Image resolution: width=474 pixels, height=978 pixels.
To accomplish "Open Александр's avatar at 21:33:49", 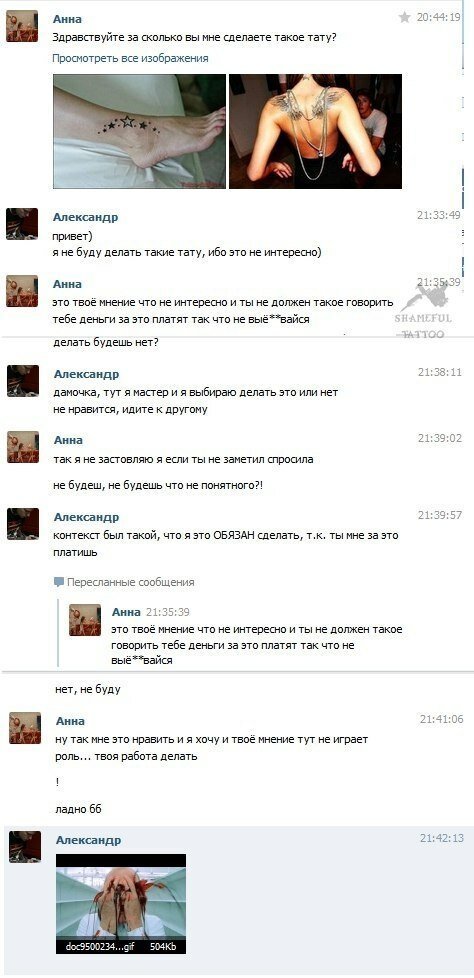I will click(22, 224).
